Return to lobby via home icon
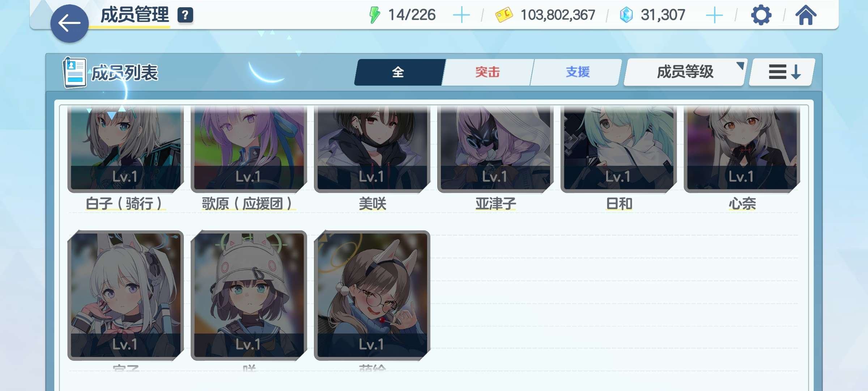The width and height of the screenshot is (868, 391). [805, 15]
